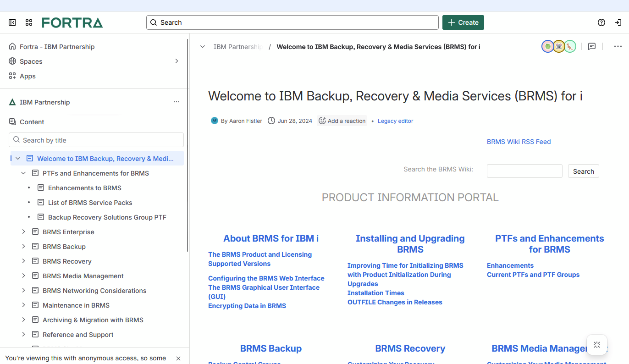Collapse the sidebar using the panel icon
This screenshot has width=629, height=364.
(12, 22)
